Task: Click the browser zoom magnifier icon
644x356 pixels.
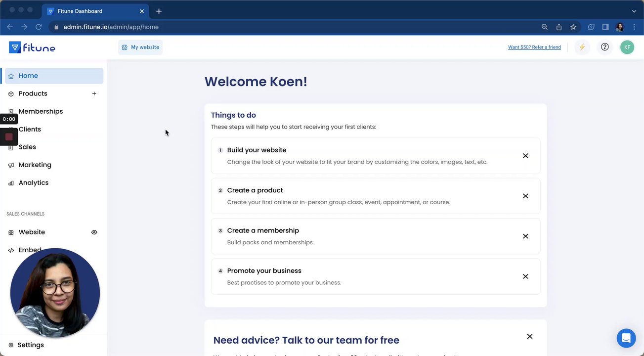Action: 545,27
